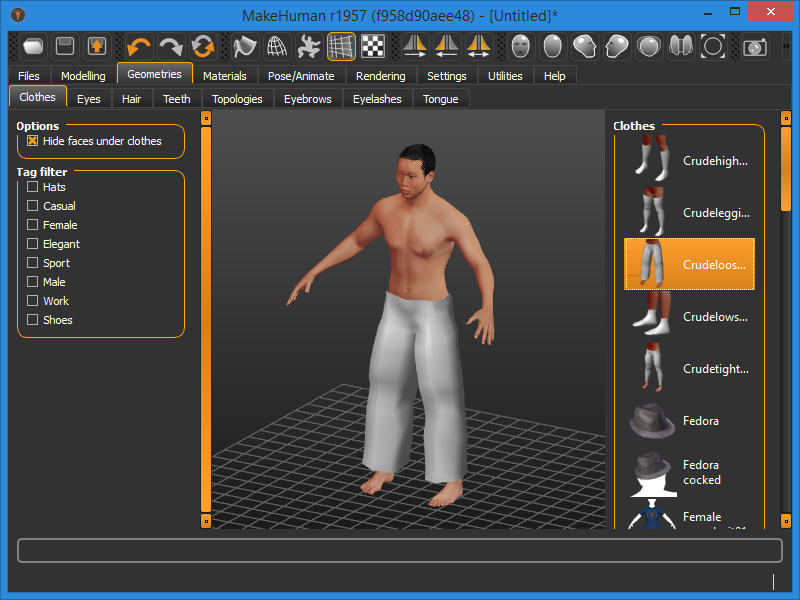The image size is (800, 600).
Task: Check the Casual tag filter
Action: coord(33,206)
